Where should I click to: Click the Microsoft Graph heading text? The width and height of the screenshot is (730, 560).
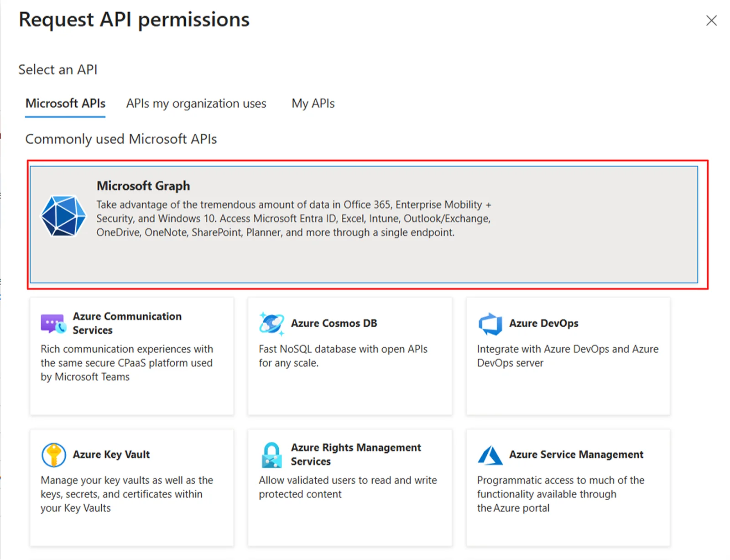tap(143, 186)
